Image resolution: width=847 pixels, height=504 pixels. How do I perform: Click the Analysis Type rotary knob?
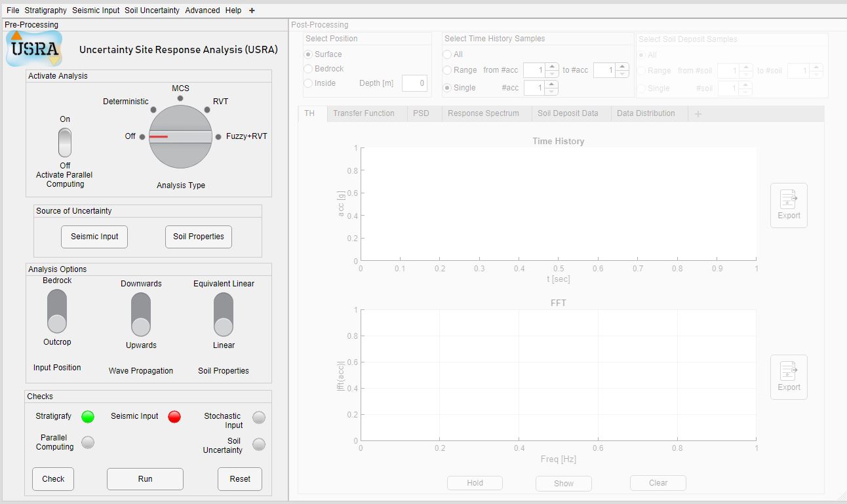pos(181,136)
